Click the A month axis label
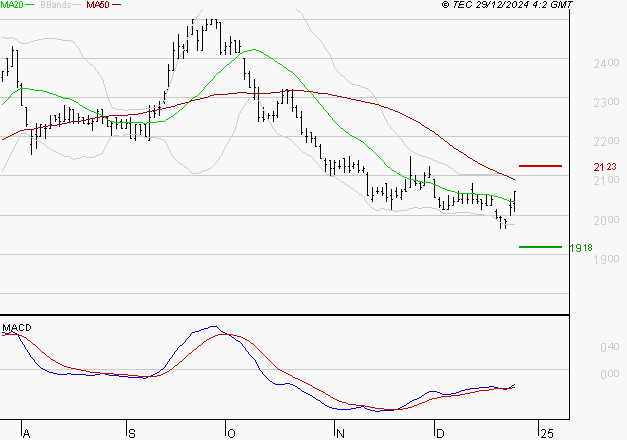This screenshot has height=440, width=627. [x=26, y=434]
